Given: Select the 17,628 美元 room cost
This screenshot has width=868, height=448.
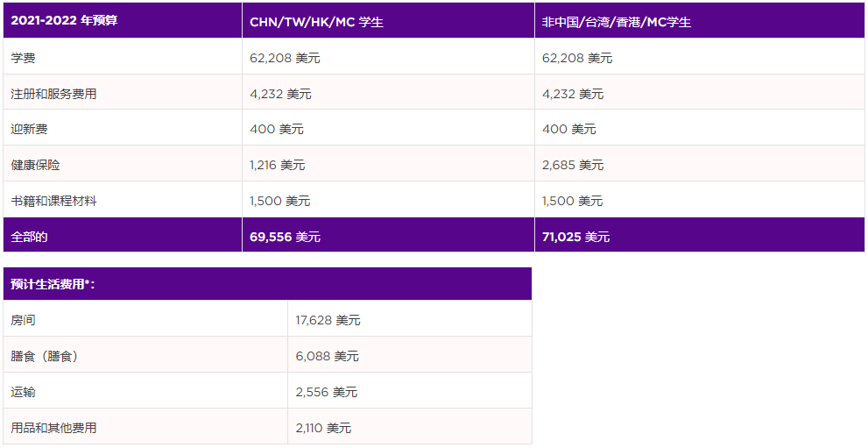Looking at the screenshot, I should pos(328,320).
